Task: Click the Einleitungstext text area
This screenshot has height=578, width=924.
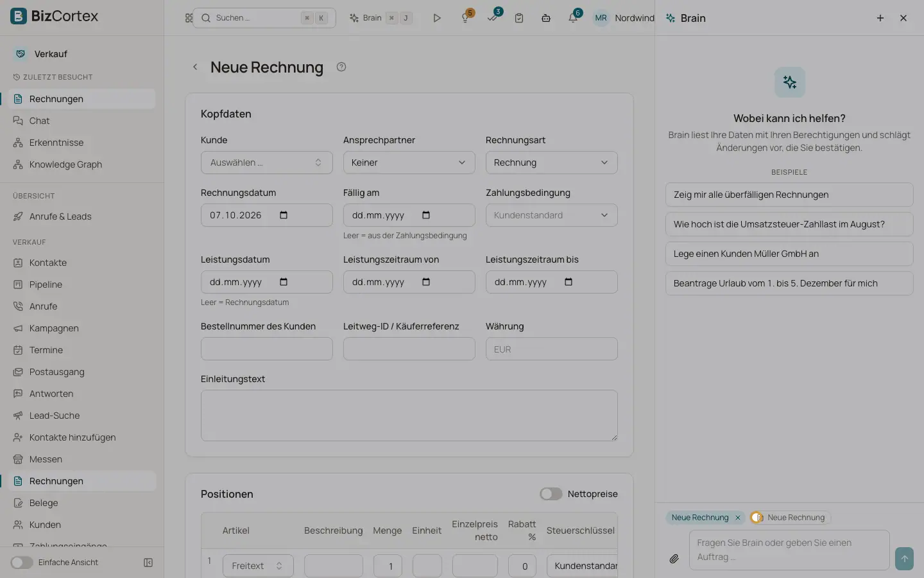Action: tap(409, 416)
